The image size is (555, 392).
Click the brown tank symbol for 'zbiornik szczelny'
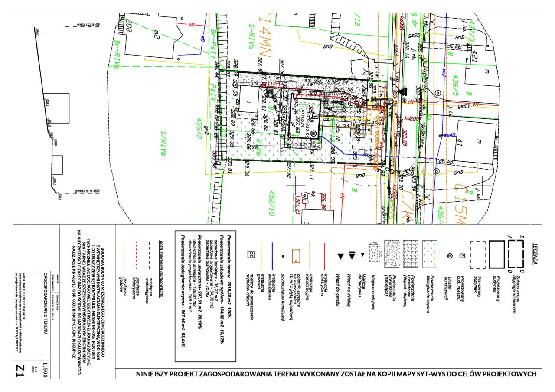(297, 256)
